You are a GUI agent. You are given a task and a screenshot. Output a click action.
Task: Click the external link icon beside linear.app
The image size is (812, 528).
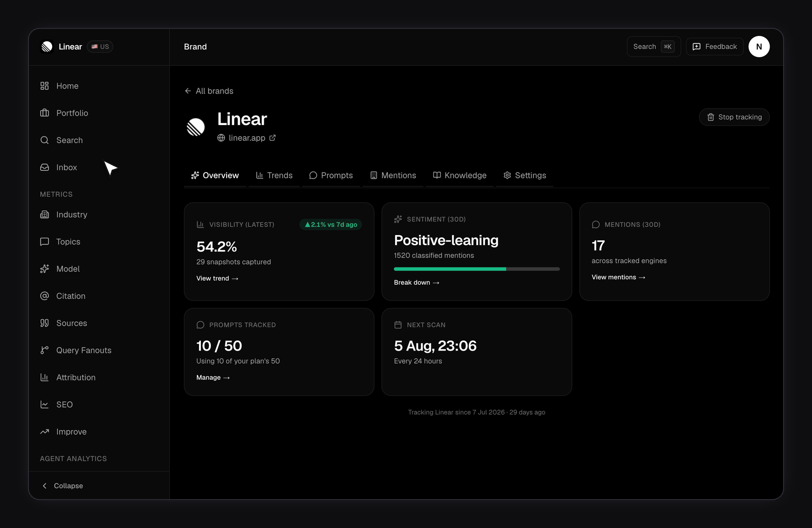pos(273,138)
